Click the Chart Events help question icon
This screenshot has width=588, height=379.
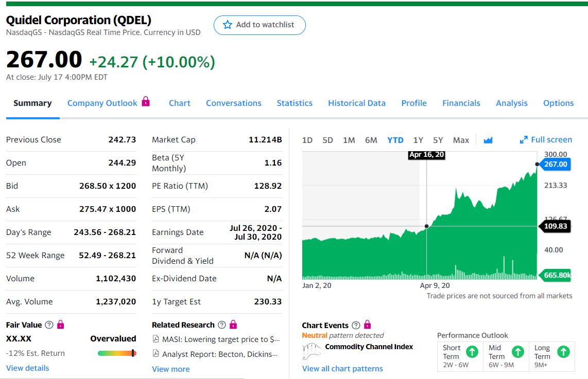coord(356,325)
